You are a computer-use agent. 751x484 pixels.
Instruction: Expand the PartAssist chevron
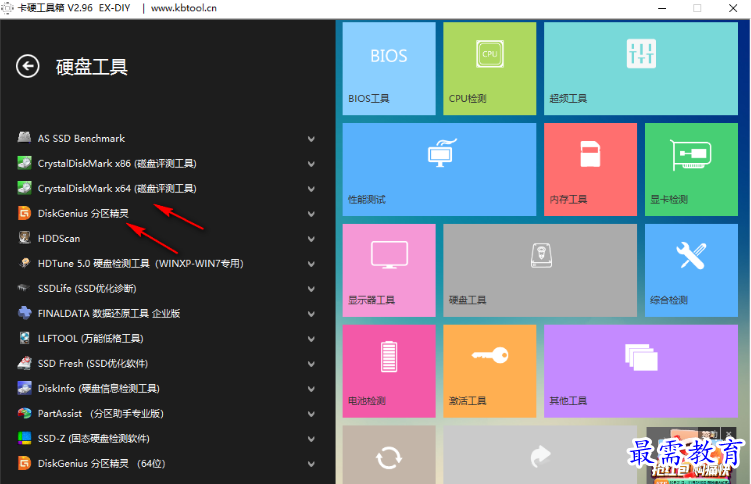pyautogui.click(x=311, y=414)
